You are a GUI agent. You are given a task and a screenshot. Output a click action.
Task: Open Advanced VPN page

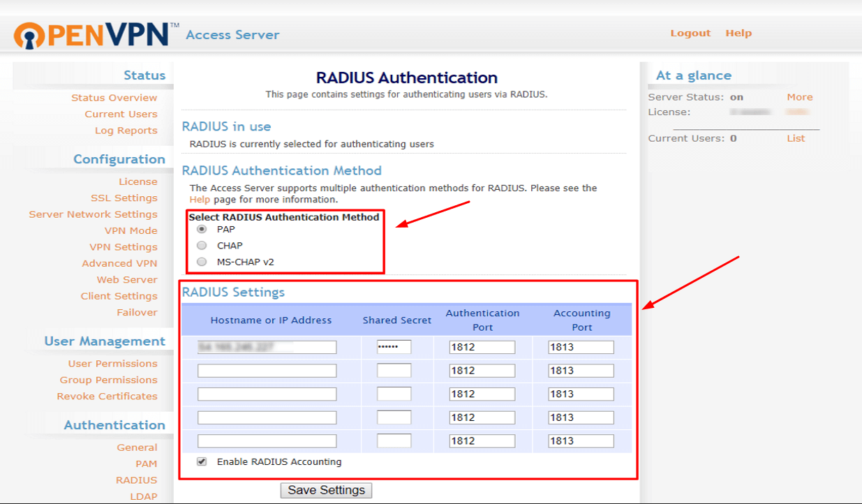[119, 263]
